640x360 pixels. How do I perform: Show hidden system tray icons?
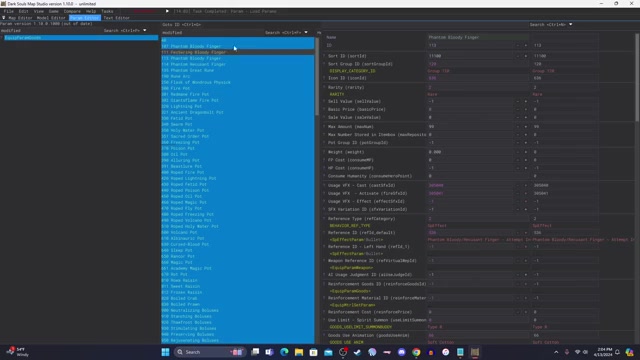click(x=556, y=352)
